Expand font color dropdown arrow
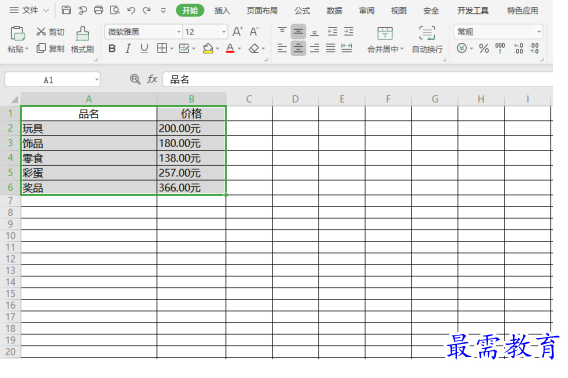 pos(239,49)
